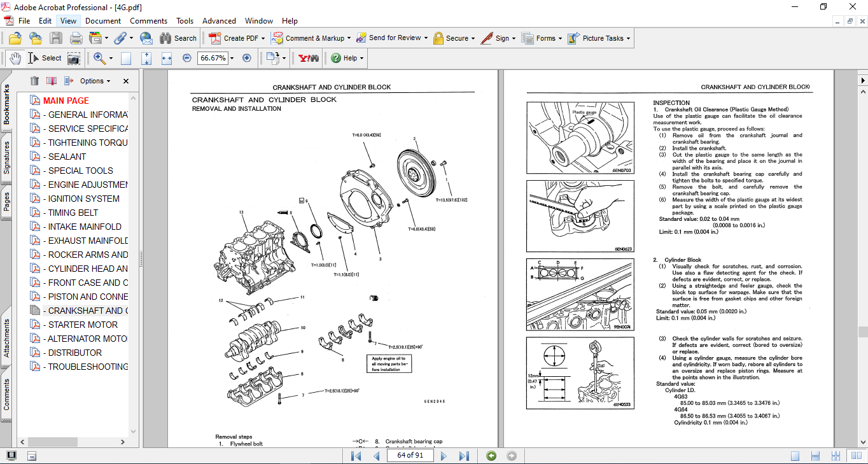Expand the bookmarks Options dropdown
Screen dimensions: 868x464
tap(95, 81)
